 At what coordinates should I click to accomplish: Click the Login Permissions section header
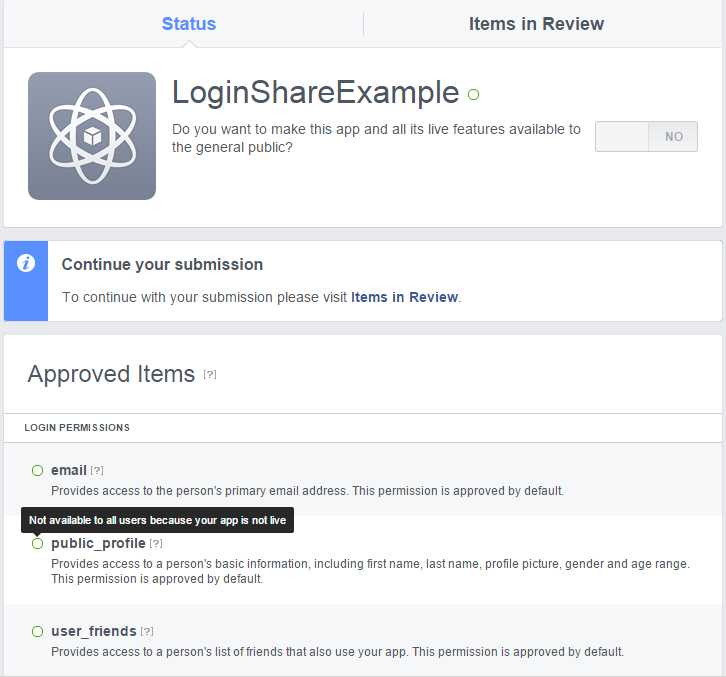pos(77,427)
